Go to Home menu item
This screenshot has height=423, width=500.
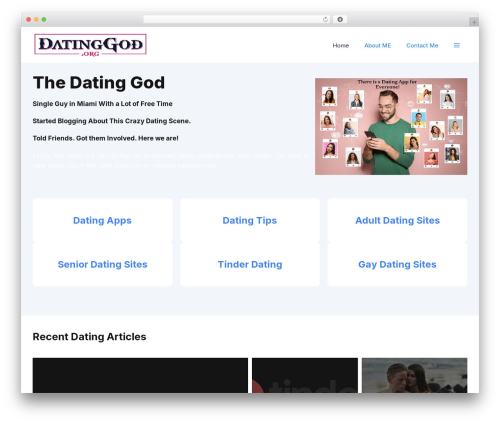[341, 45]
